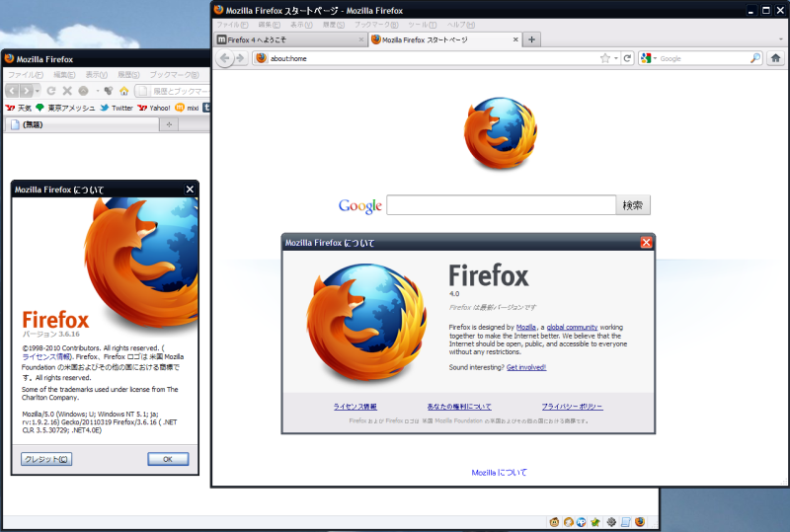The image size is (790, 532).
Task: Open a new tab in Firefox 4 window
Action: click(531, 39)
